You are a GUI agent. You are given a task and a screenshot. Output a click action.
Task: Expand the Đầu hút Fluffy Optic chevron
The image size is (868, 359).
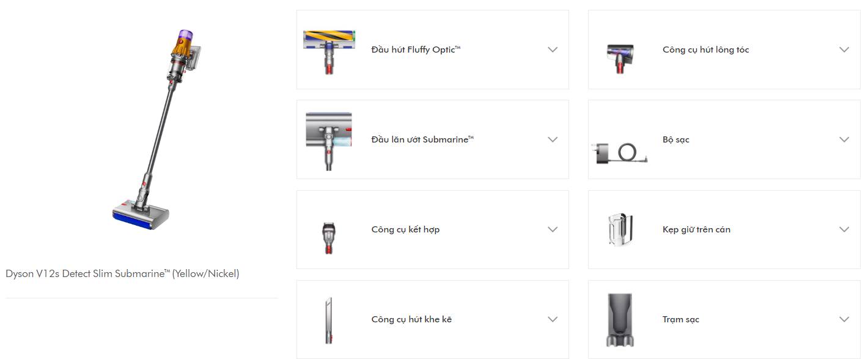click(x=553, y=50)
